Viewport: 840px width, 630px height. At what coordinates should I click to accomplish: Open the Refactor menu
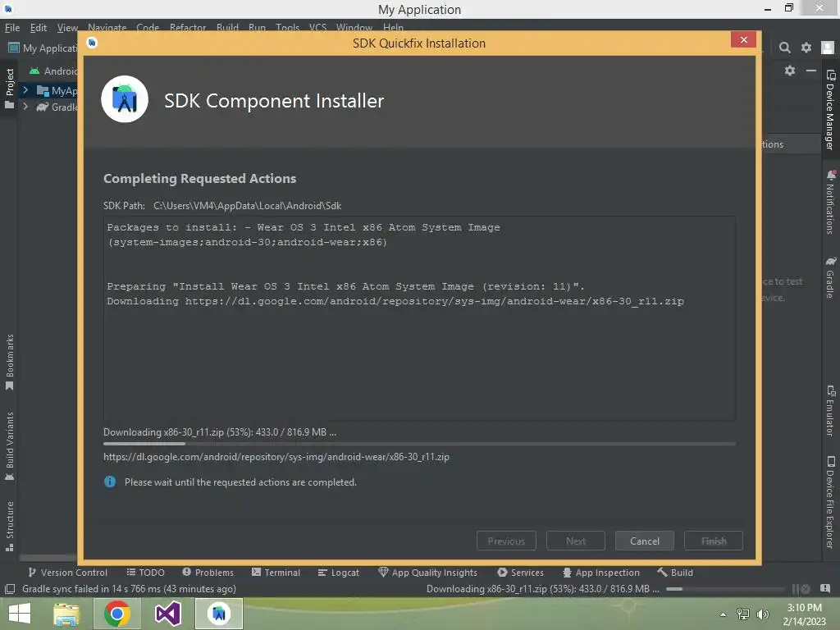[x=188, y=27]
